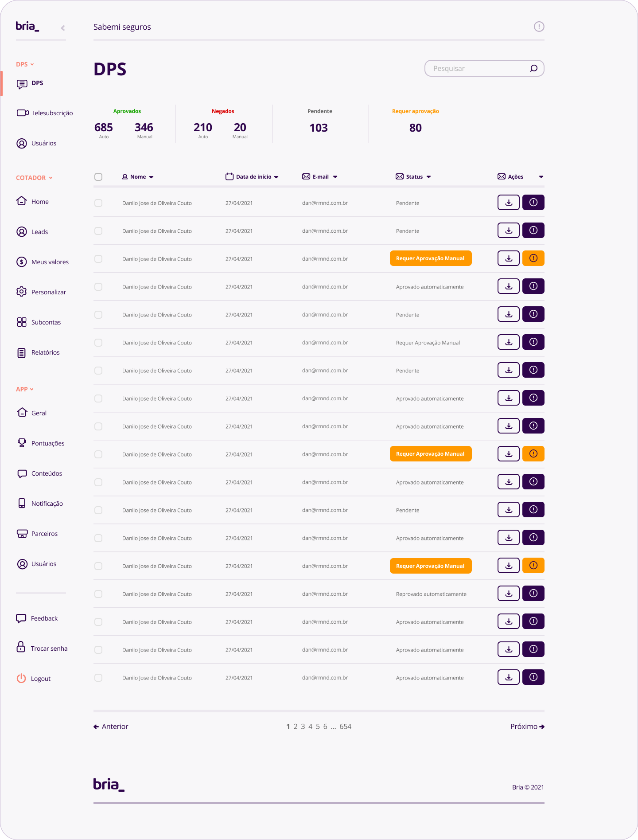The image size is (638, 840).
Task: Jump to page 654 in pagination
Action: point(346,727)
